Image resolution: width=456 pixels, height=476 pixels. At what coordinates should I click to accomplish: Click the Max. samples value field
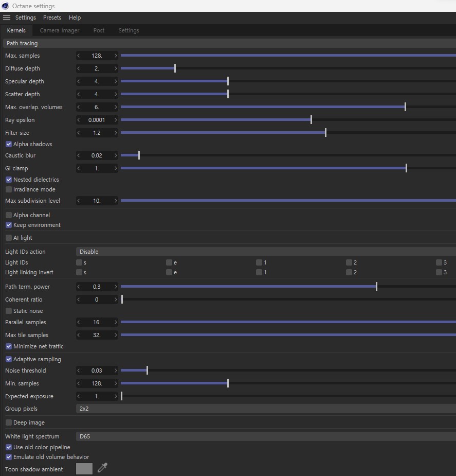[97, 56]
